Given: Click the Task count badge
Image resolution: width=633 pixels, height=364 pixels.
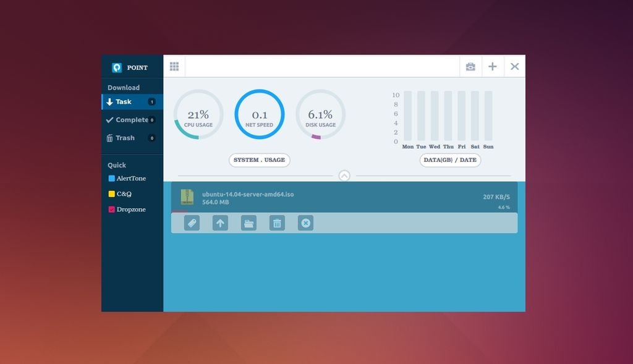Looking at the screenshot, I should [x=152, y=102].
